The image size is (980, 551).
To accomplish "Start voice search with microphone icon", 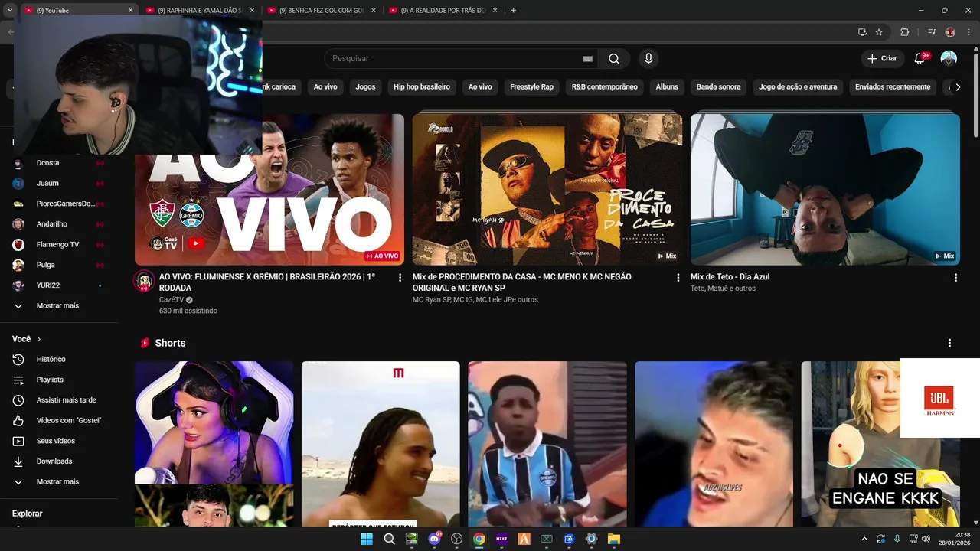I will (648, 59).
